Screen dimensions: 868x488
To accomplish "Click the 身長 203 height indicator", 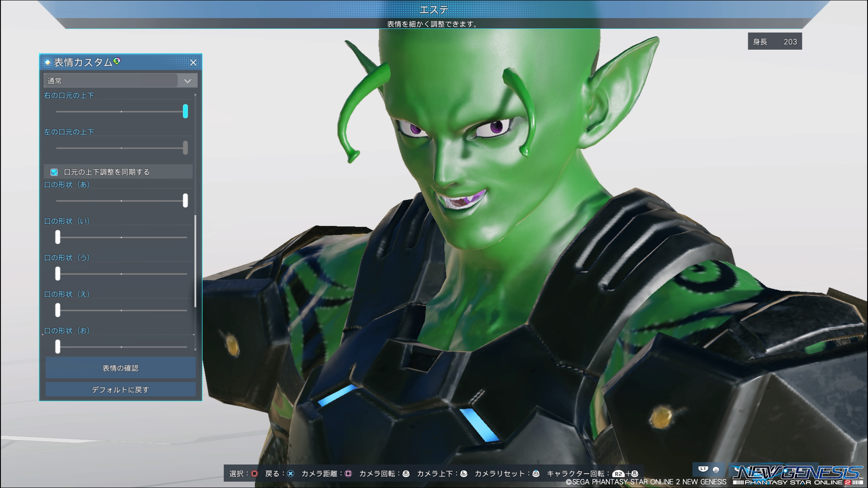I will point(775,41).
